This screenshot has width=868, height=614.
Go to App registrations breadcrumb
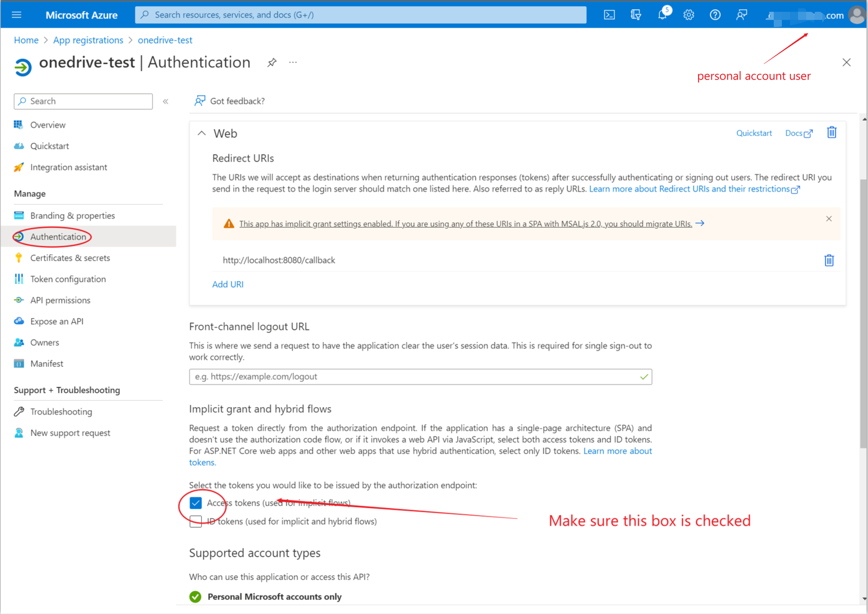88,40
